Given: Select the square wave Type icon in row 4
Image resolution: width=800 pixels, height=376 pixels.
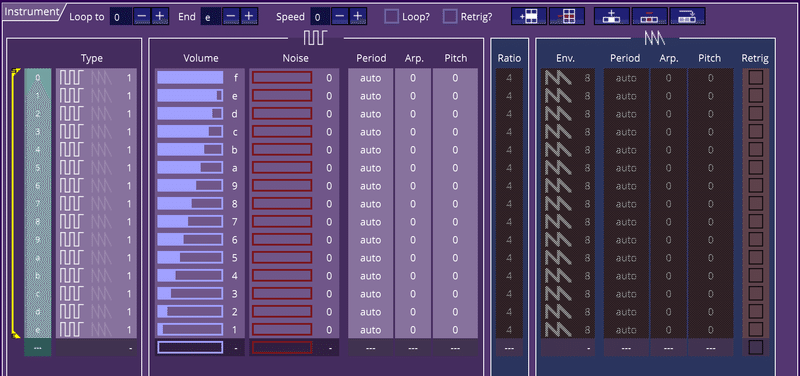Looking at the screenshot, I should (71, 150).
